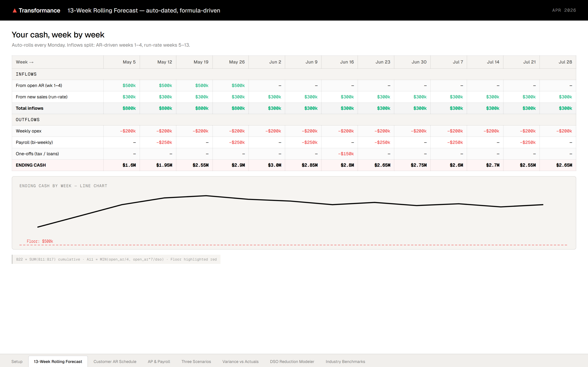Select the Weekly opex row label

coord(28,131)
